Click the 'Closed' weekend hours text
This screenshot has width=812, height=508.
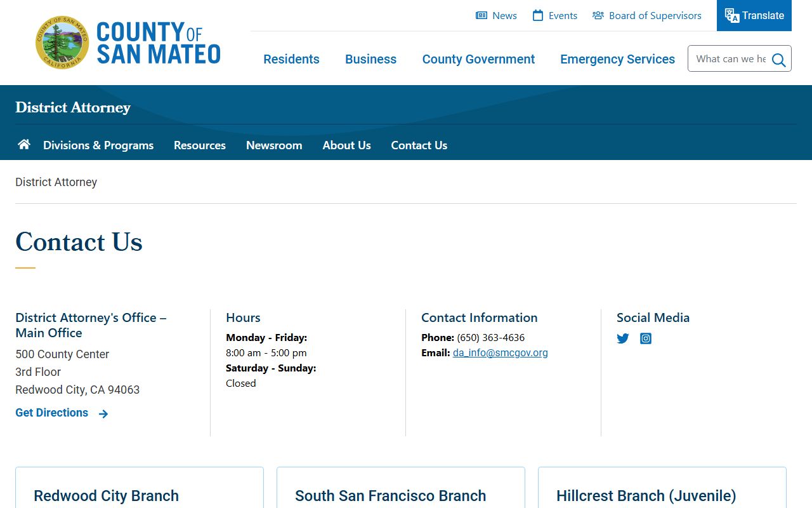click(x=241, y=383)
